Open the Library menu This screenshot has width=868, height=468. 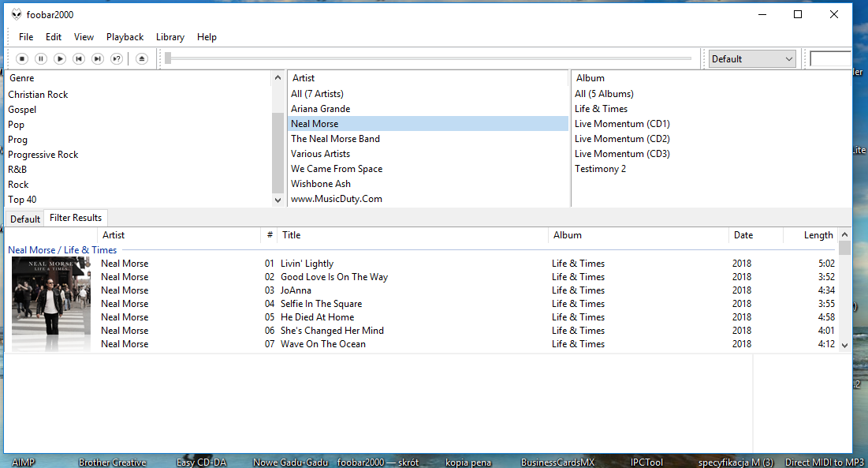point(170,37)
